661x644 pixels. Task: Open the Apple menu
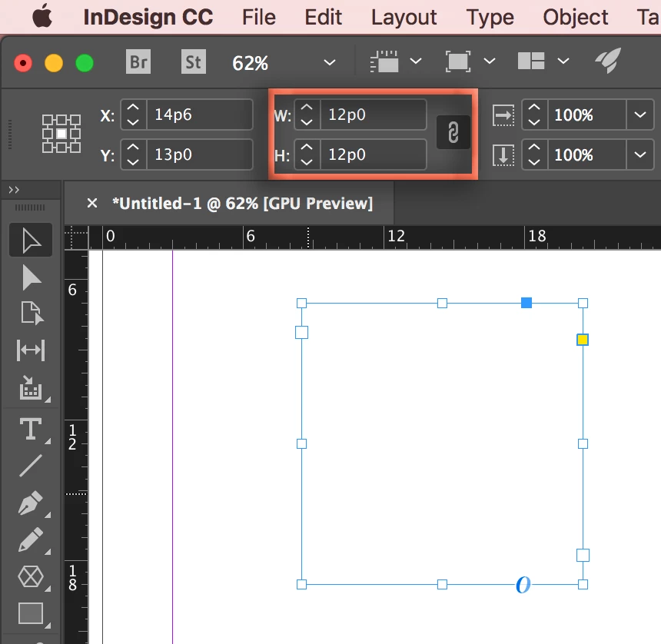pos(42,17)
